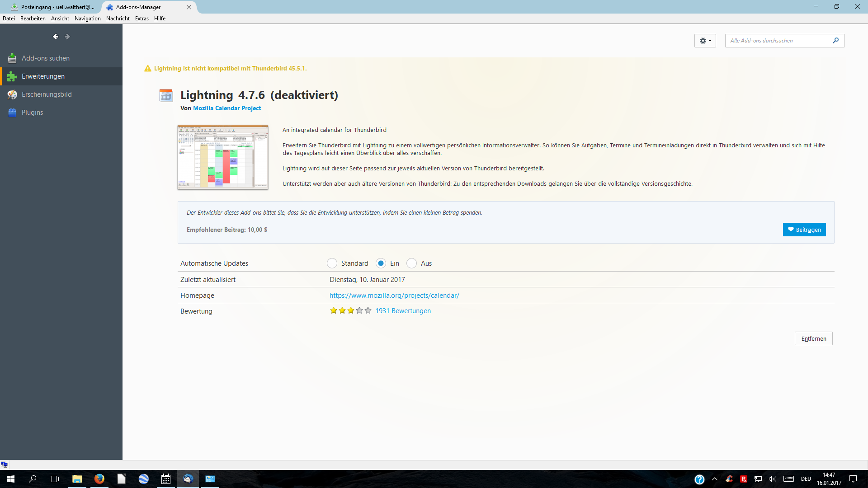Show hidden system tray icons

(715, 479)
